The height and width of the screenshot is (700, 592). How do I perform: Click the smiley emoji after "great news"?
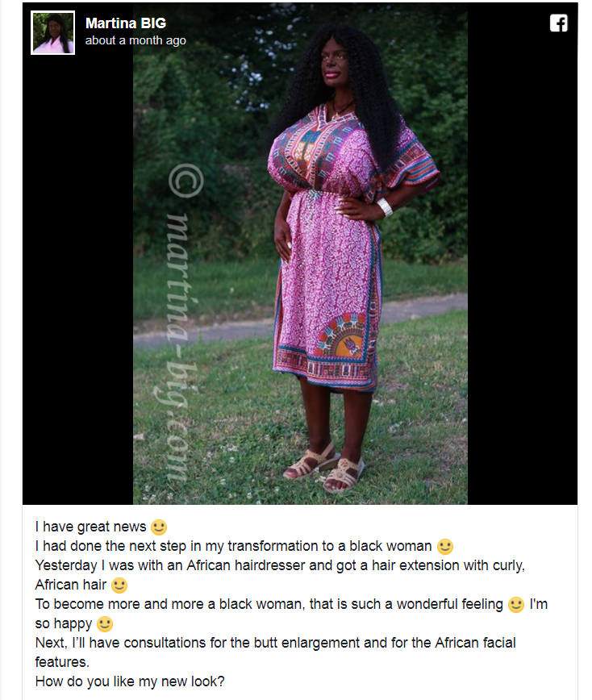pyautogui.click(x=159, y=527)
